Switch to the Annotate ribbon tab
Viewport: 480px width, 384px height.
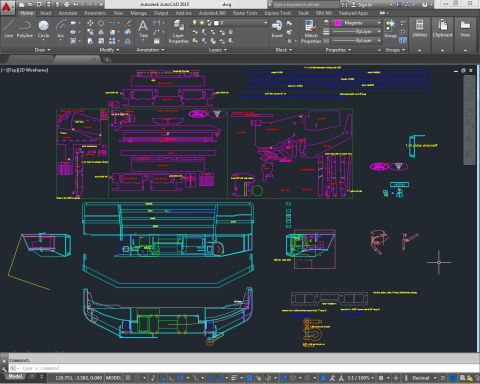coord(68,13)
